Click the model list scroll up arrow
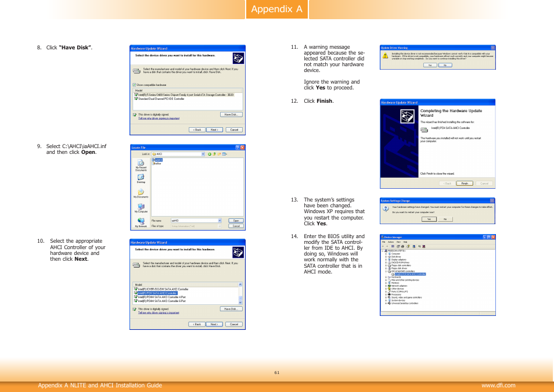 coord(240,285)
